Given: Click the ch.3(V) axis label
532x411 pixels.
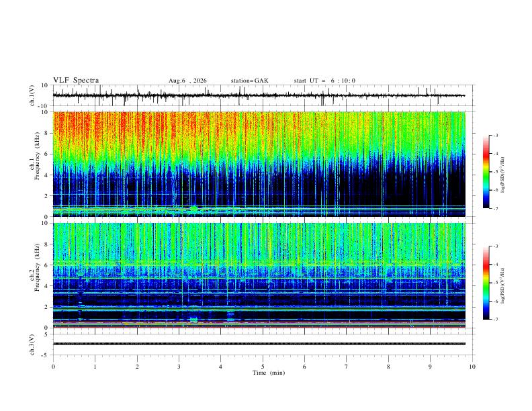Looking at the screenshot, I should point(32,345).
